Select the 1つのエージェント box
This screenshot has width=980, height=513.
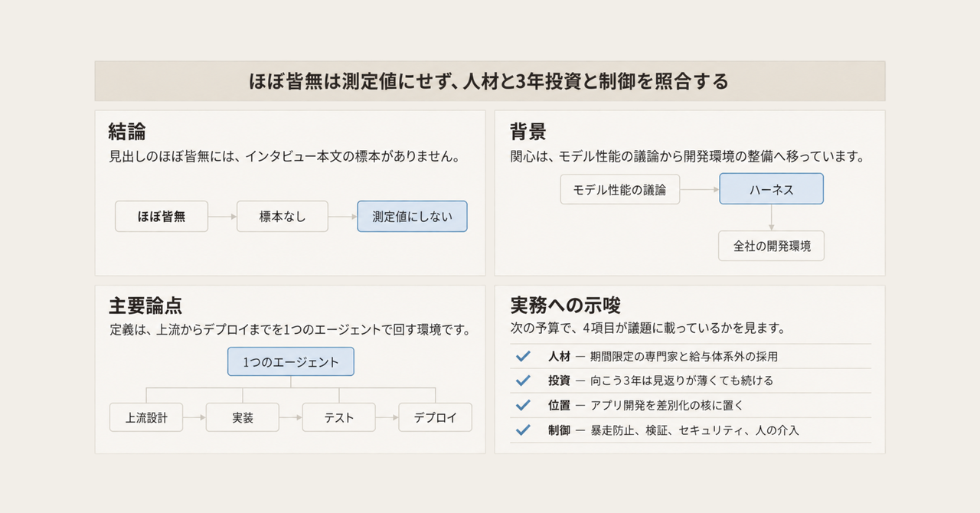291,362
